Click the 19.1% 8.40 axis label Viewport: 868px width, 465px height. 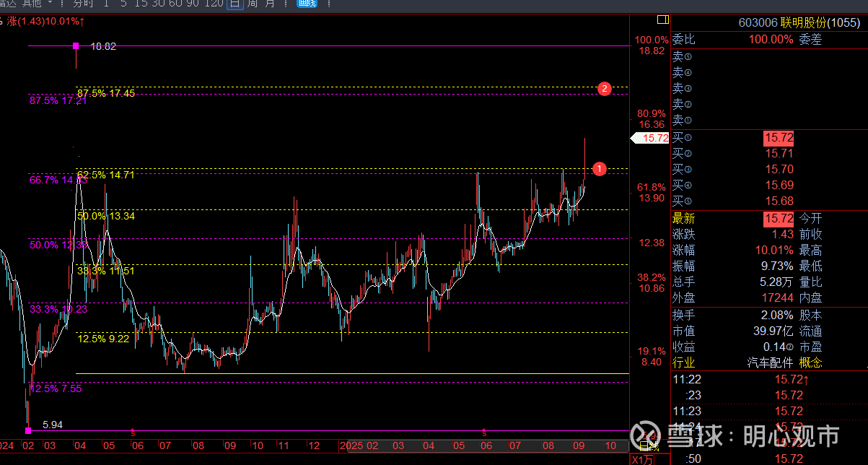651,357
